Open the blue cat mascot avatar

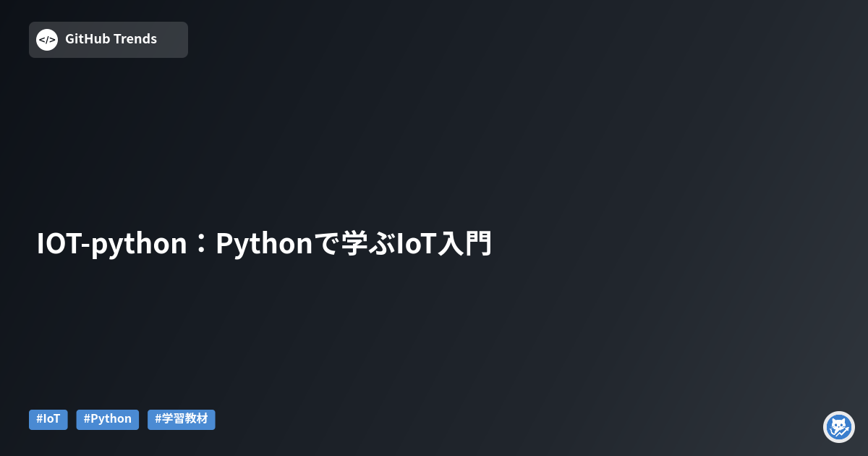click(x=839, y=427)
